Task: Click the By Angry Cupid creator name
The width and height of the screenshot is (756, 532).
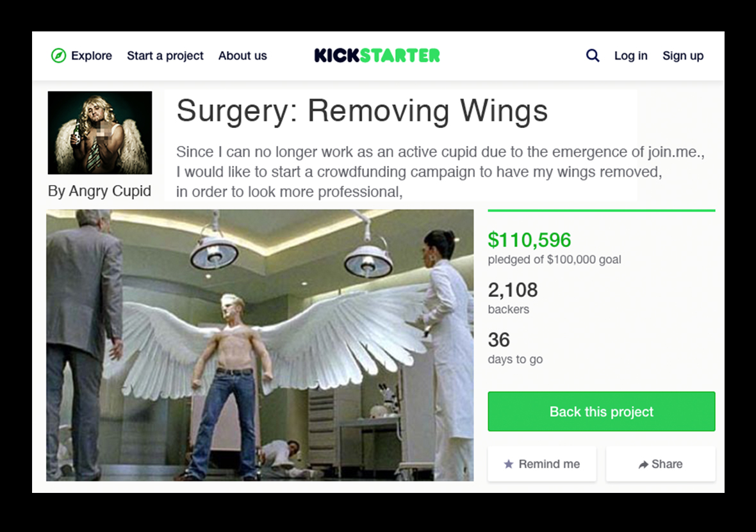Action: click(99, 191)
